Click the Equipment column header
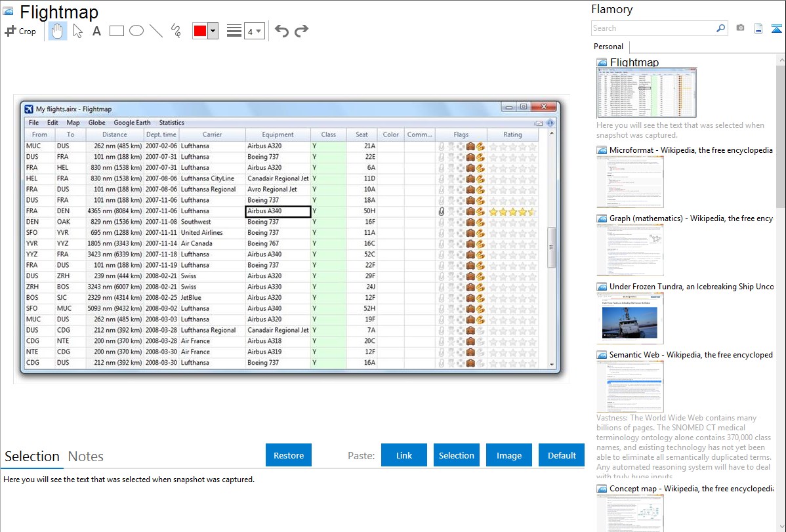Image resolution: width=786 pixels, height=532 pixels. tap(278, 135)
